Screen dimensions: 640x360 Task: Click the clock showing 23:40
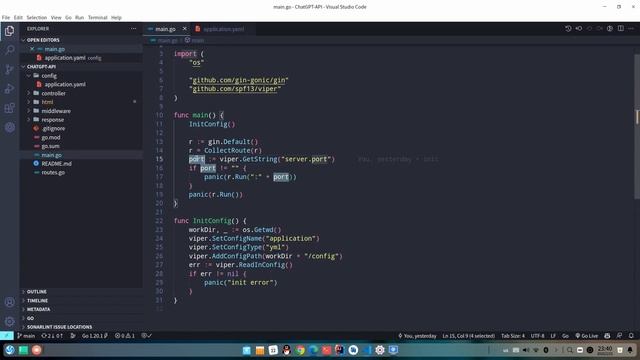click(x=605, y=350)
